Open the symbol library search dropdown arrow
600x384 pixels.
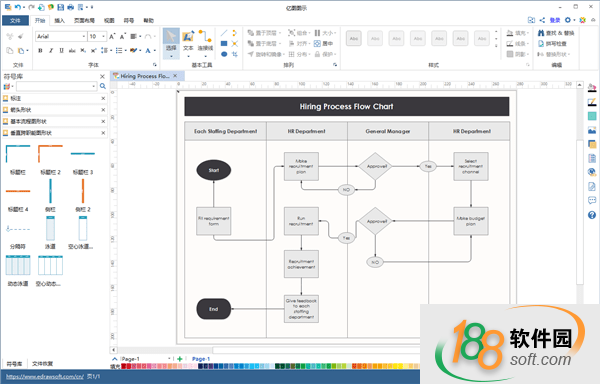click(94, 86)
